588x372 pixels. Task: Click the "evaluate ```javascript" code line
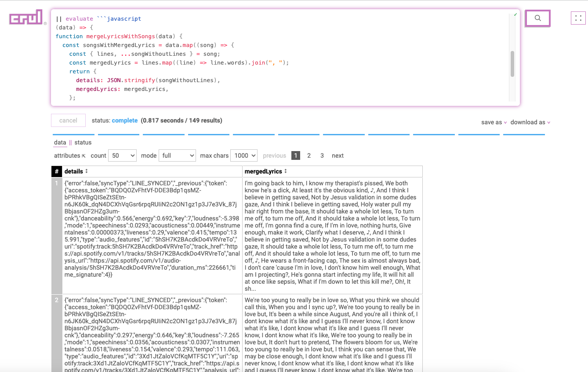(x=98, y=19)
